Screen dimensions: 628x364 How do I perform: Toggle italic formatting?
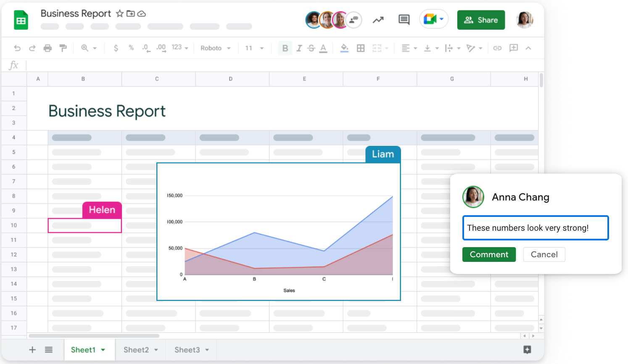(x=299, y=48)
